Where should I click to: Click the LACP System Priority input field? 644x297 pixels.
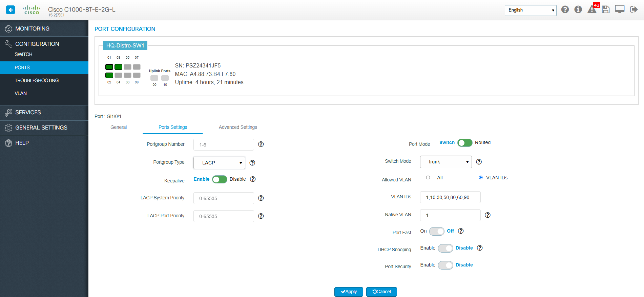[x=224, y=198]
